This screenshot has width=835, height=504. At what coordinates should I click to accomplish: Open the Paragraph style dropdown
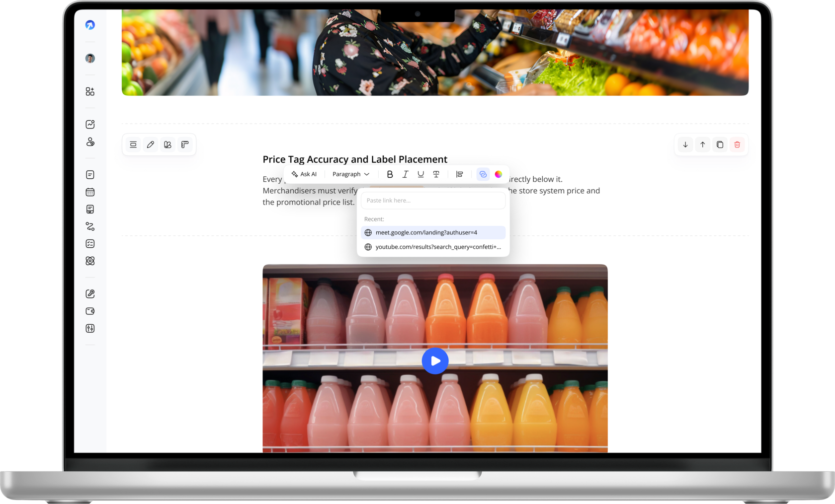click(351, 174)
